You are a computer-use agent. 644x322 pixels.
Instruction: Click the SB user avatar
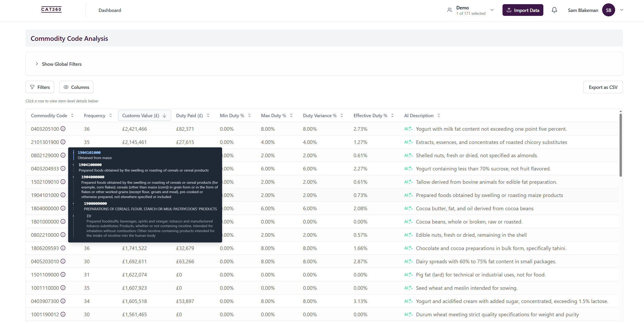click(x=608, y=10)
